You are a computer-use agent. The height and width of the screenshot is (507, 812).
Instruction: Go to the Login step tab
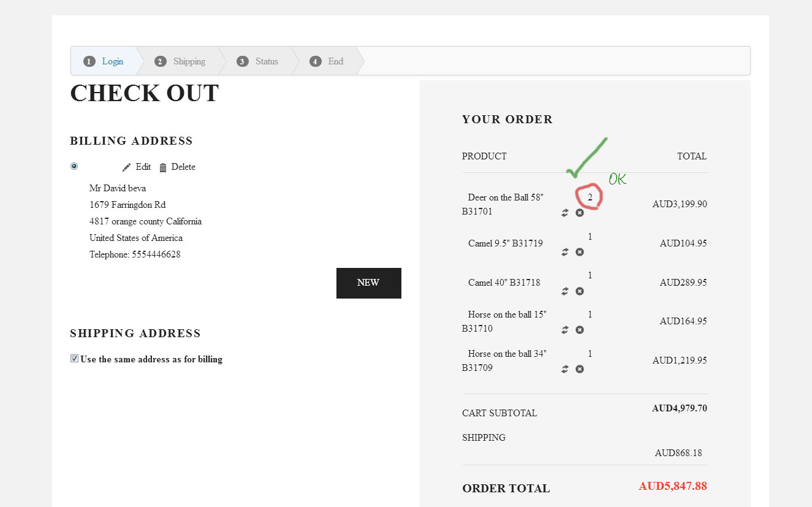[x=104, y=61]
